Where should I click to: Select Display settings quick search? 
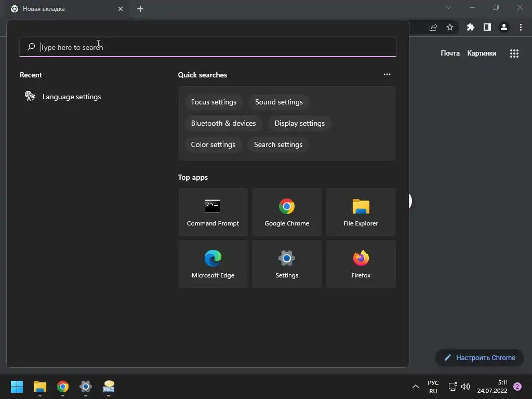click(x=300, y=124)
